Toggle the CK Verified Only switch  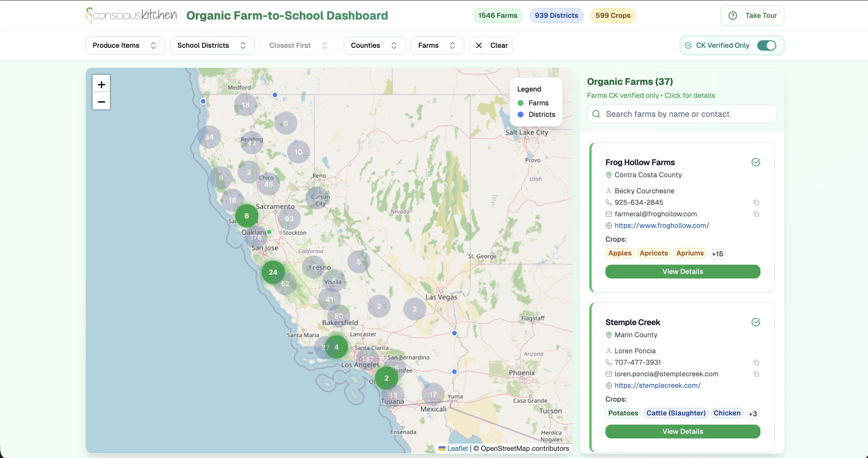coord(766,45)
